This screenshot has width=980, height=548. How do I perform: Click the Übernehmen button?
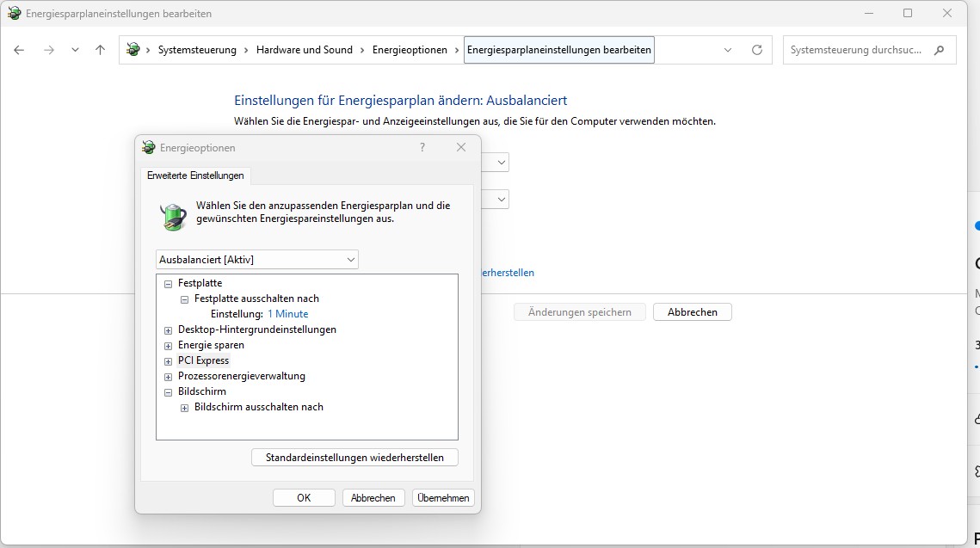[442, 497]
